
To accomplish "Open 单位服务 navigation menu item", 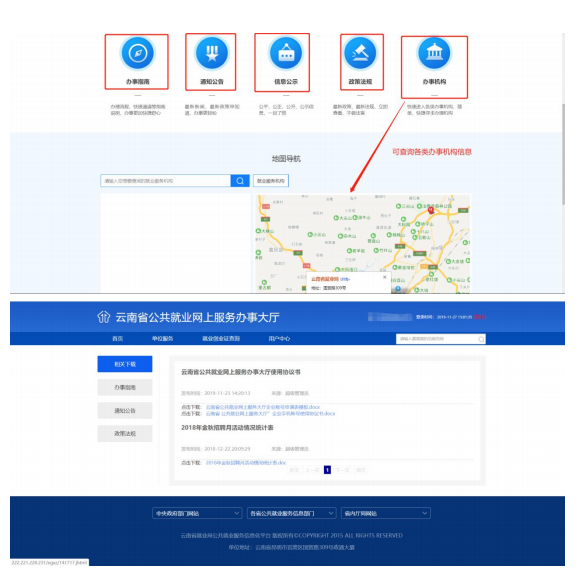I will [162, 338].
